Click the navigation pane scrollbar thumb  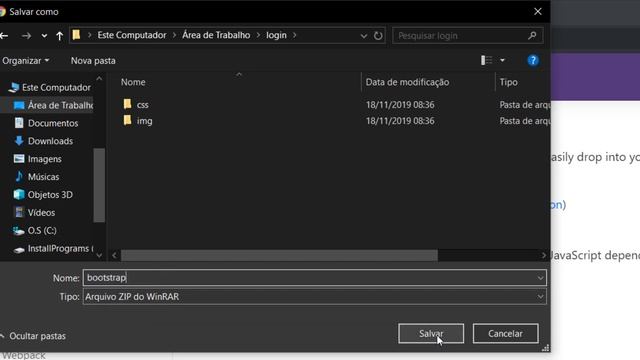pyautogui.click(x=99, y=185)
